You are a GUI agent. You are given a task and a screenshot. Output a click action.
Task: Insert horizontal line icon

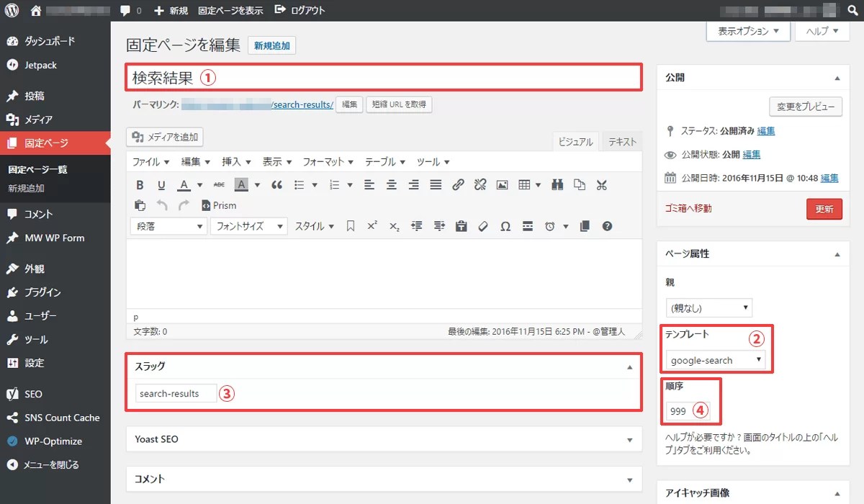(x=528, y=226)
